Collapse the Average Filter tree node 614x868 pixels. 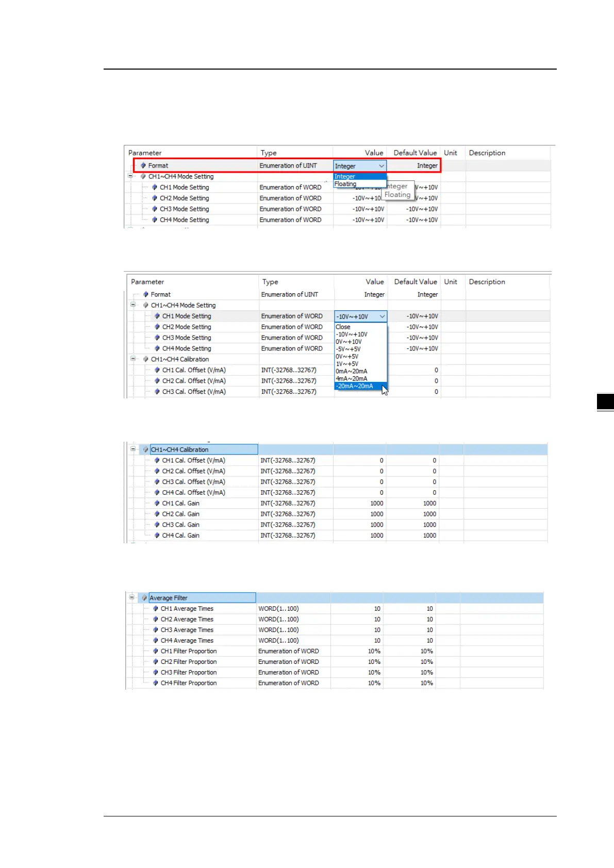pyautogui.click(x=132, y=597)
